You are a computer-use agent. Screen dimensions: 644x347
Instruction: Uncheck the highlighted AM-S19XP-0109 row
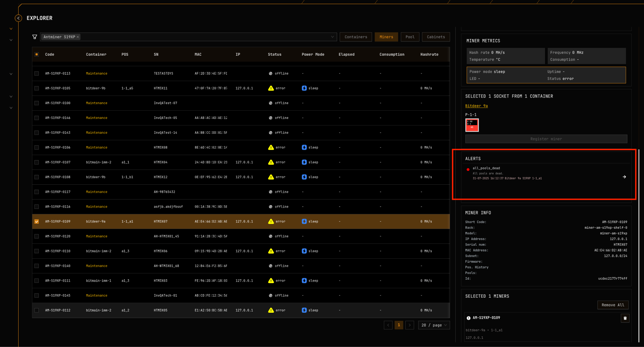pos(36,221)
